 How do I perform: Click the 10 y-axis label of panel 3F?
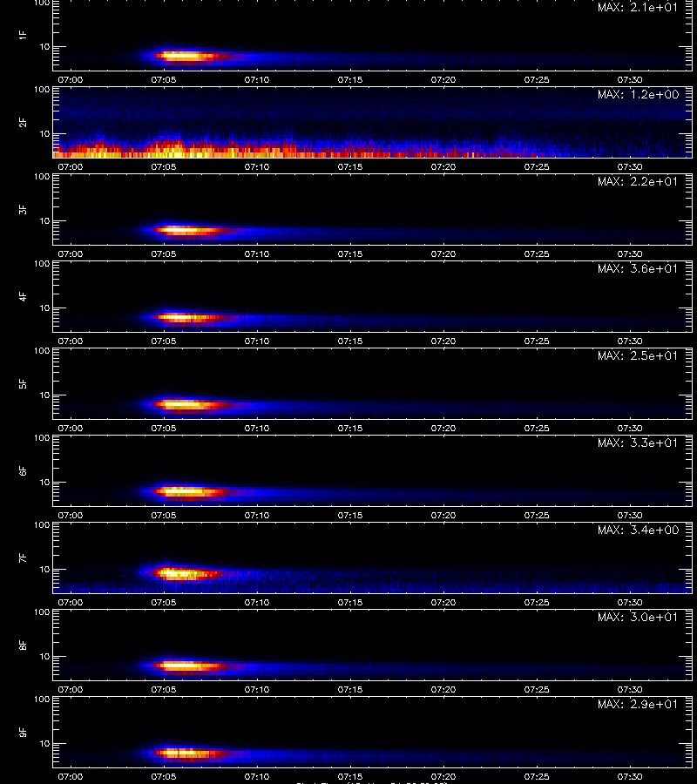coord(45,220)
